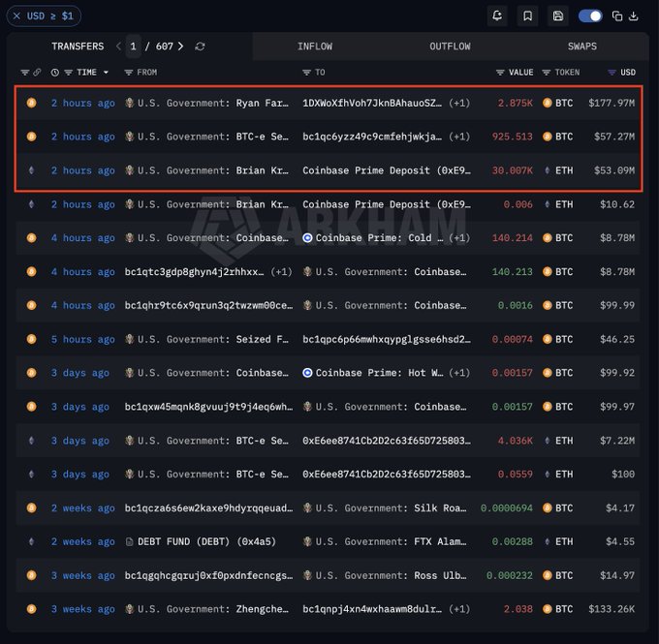659x644 pixels.
Task: Click the Ethereum chain icon in $4.55 row
Action: click(x=31, y=541)
